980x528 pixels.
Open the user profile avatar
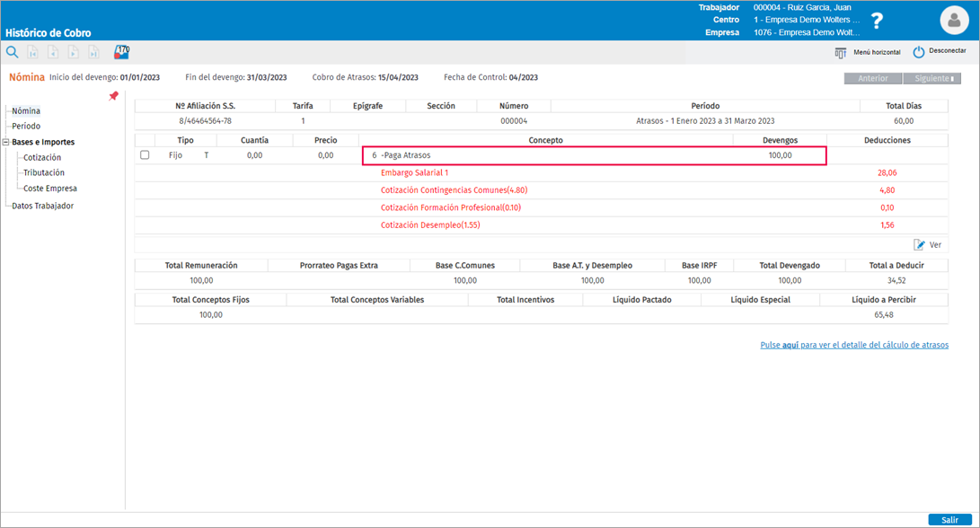(x=954, y=20)
